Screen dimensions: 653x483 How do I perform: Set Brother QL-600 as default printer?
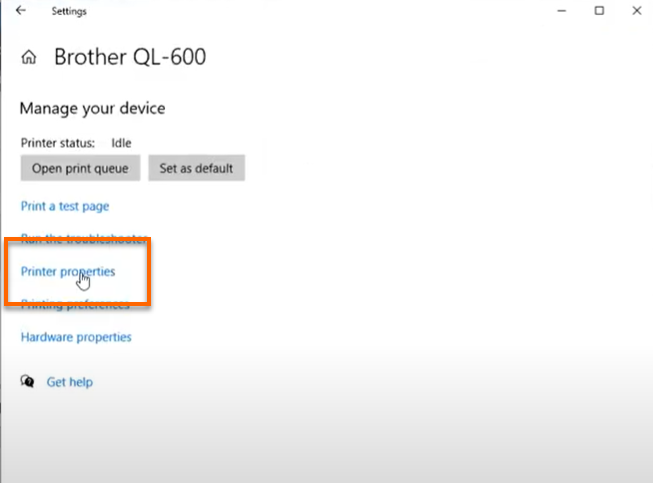pos(197,168)
